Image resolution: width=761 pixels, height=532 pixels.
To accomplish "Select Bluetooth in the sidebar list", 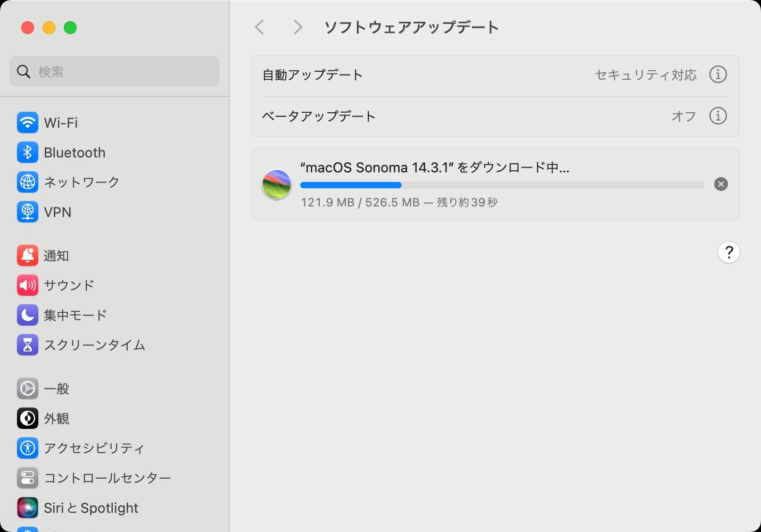I will pos(75,153).
